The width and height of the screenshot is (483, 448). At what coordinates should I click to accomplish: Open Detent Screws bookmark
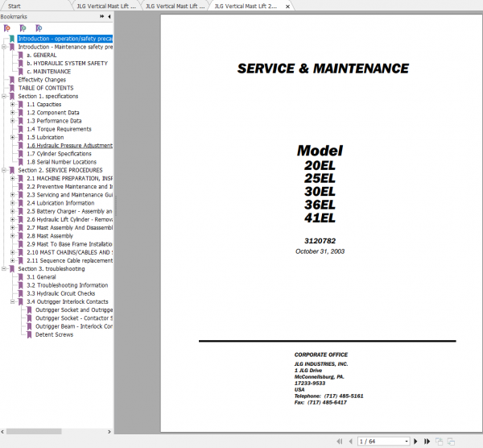pos(54,334)
